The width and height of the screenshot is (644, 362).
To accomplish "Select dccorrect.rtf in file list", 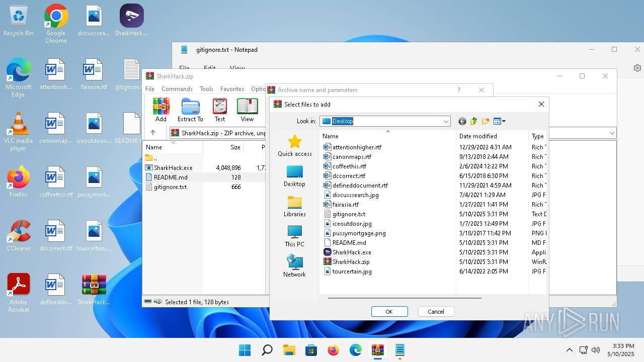I will point(349,176).
